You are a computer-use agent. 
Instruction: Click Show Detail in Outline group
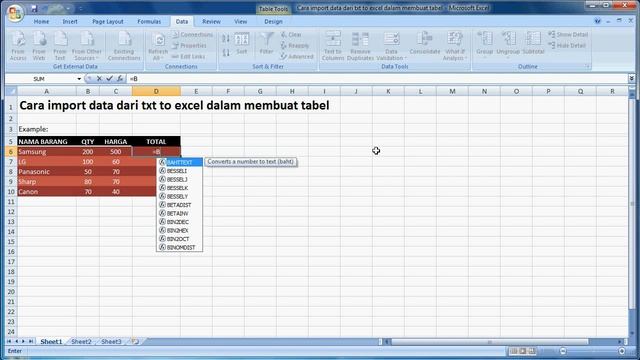(568, 35)
